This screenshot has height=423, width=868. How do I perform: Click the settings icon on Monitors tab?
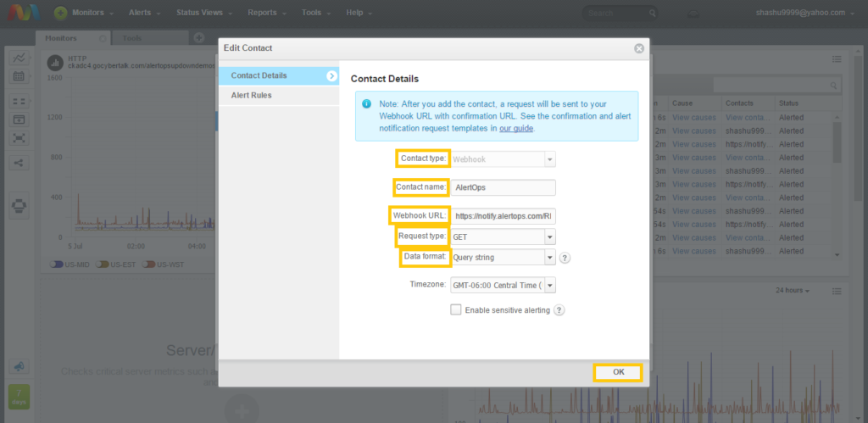[x=103, y=38]
